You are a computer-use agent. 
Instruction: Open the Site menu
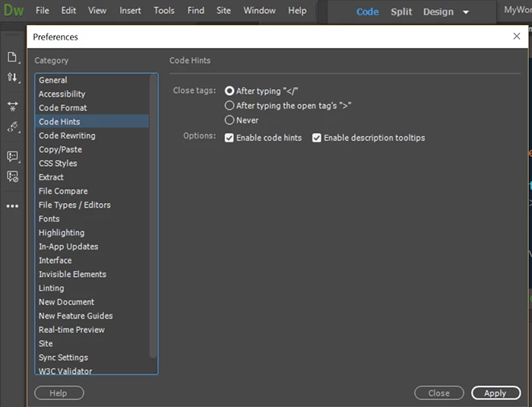[223, 11]
